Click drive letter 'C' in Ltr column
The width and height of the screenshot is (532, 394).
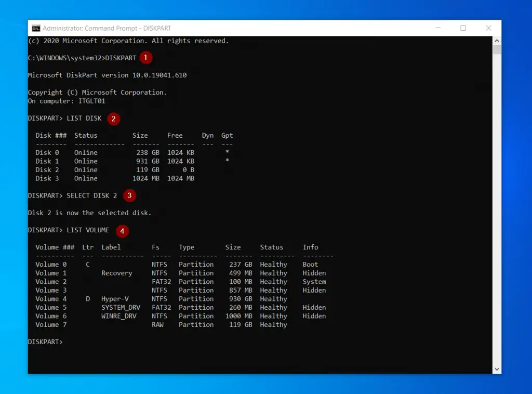pyautogui.click(x=88, y=265)
